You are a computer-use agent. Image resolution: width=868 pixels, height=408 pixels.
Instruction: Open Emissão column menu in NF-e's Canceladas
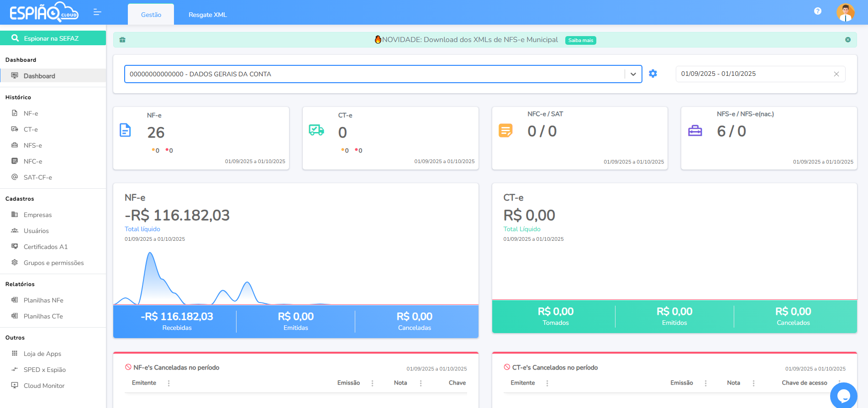(373, 383)
